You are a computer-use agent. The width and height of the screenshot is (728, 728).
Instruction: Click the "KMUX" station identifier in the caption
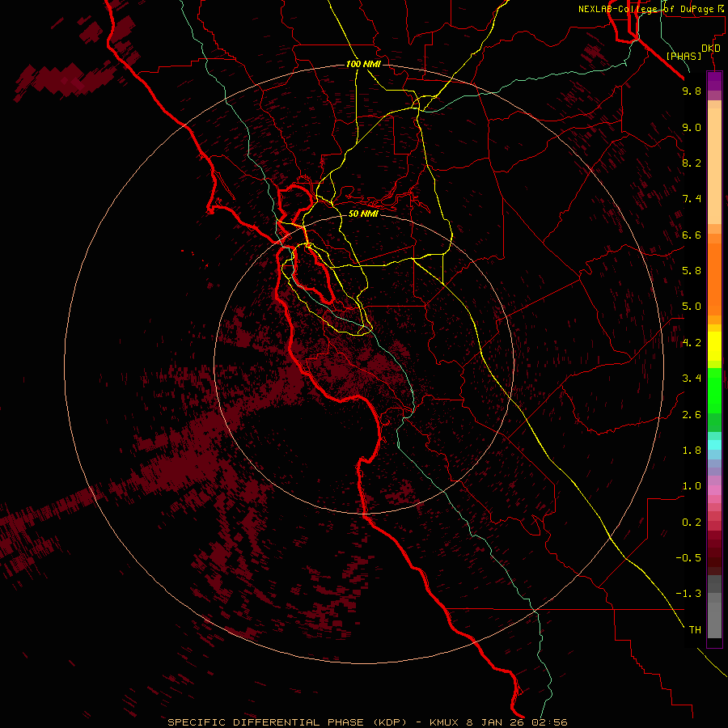point(444,722)
